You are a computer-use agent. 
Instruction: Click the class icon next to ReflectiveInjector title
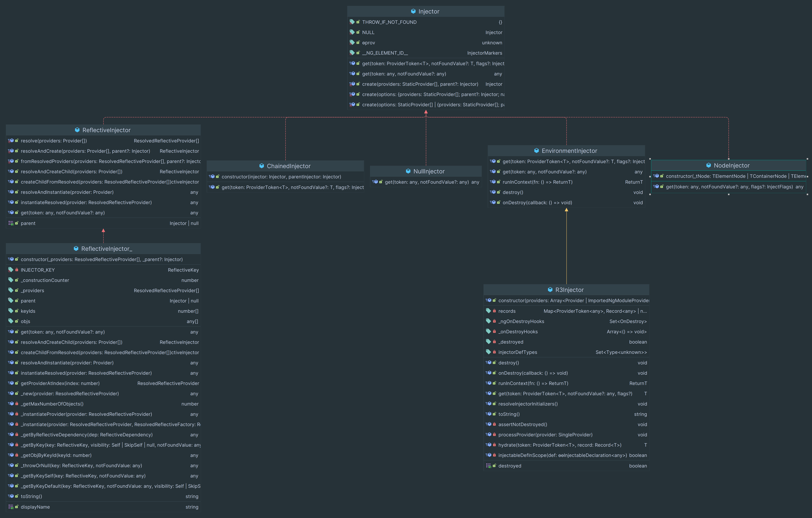pos(77,130)
